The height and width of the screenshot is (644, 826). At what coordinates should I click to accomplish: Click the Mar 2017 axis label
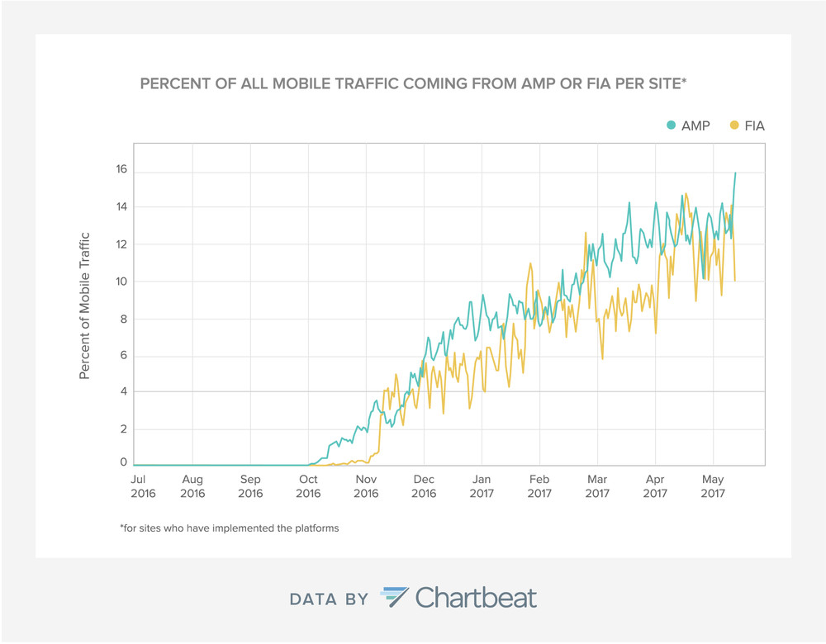coord(597,486)
